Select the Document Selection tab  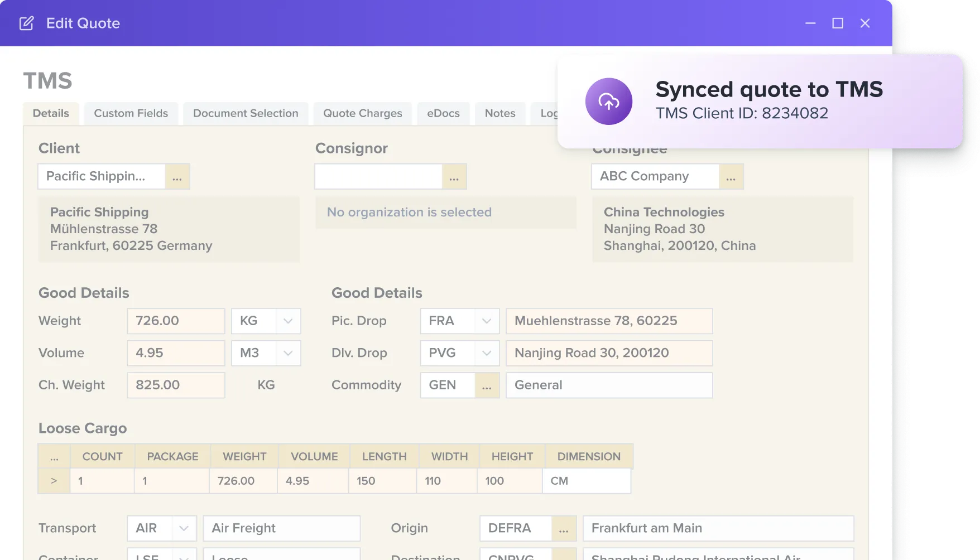246,113
